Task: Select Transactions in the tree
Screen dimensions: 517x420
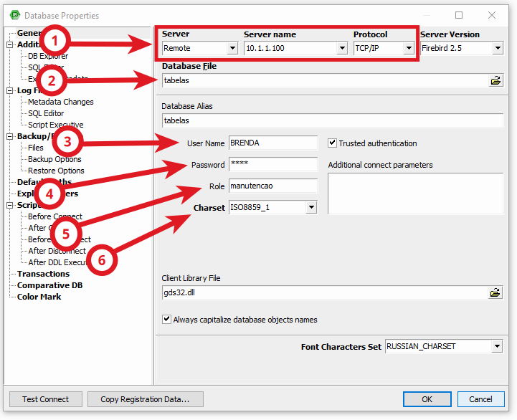Action: pos(43,274)
